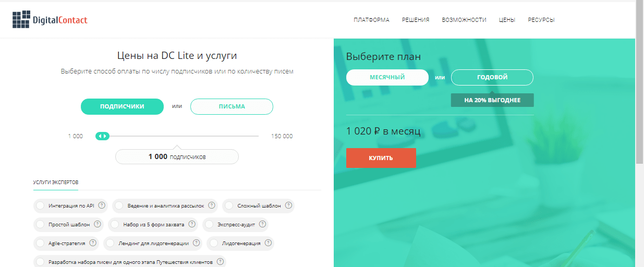The image size is (644, 267).
Task: Toggle the Лидогенерация service checkbox
Action: (214, 244)
